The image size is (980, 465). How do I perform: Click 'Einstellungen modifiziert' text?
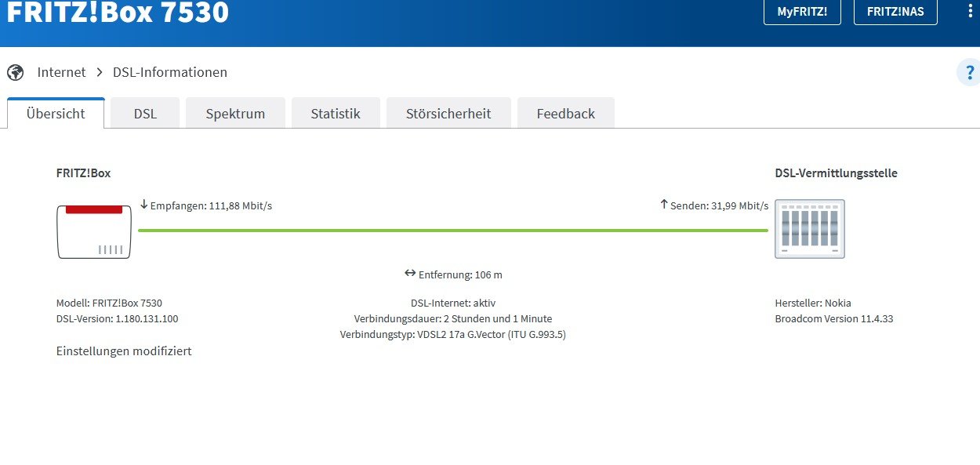(x=124, y=351)
